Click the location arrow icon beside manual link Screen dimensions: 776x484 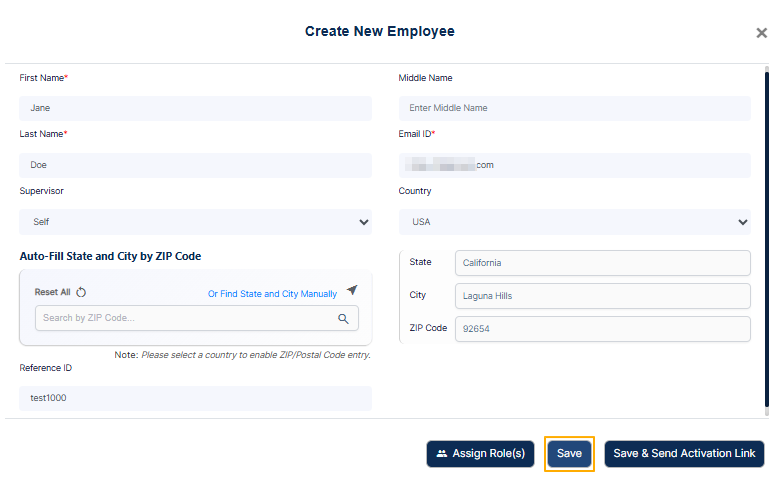(x=352, y=290)
